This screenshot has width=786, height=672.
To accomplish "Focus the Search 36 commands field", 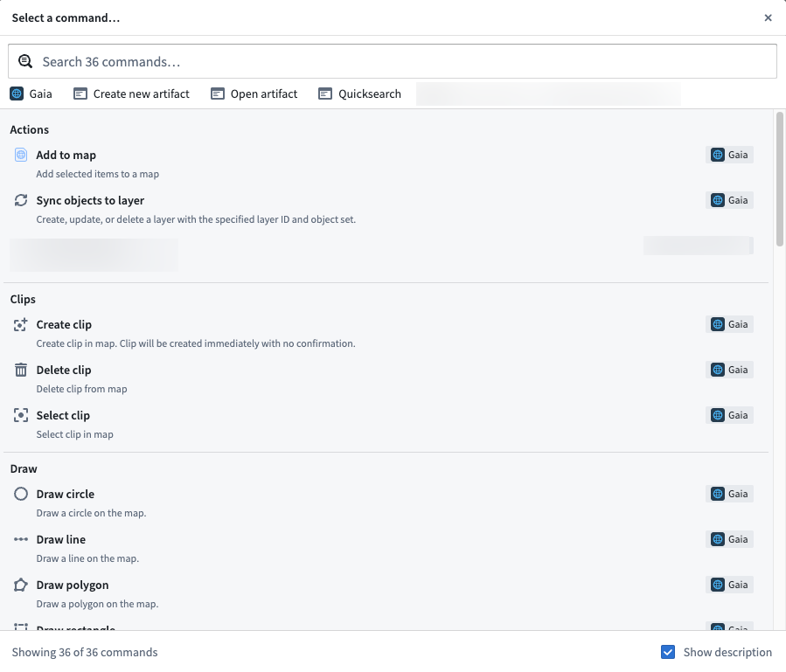I will (392, 61).
